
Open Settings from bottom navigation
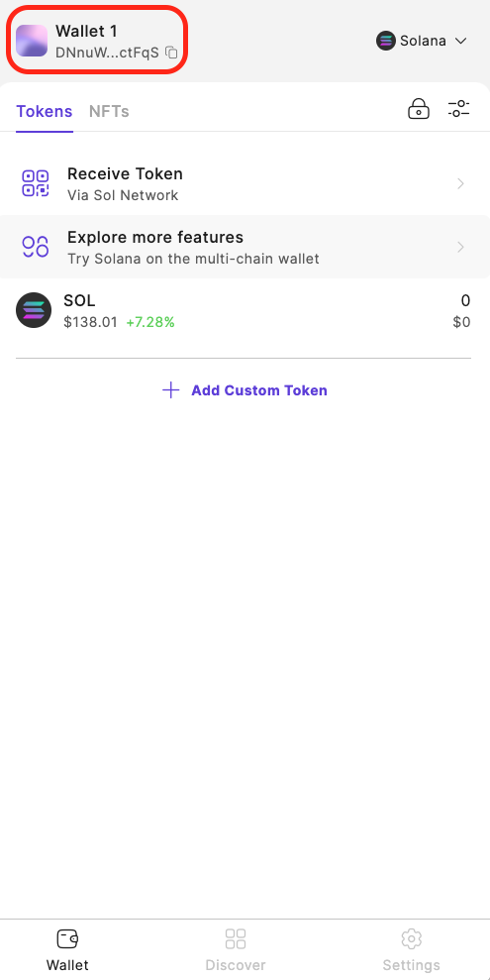click(x=412, y=950)
